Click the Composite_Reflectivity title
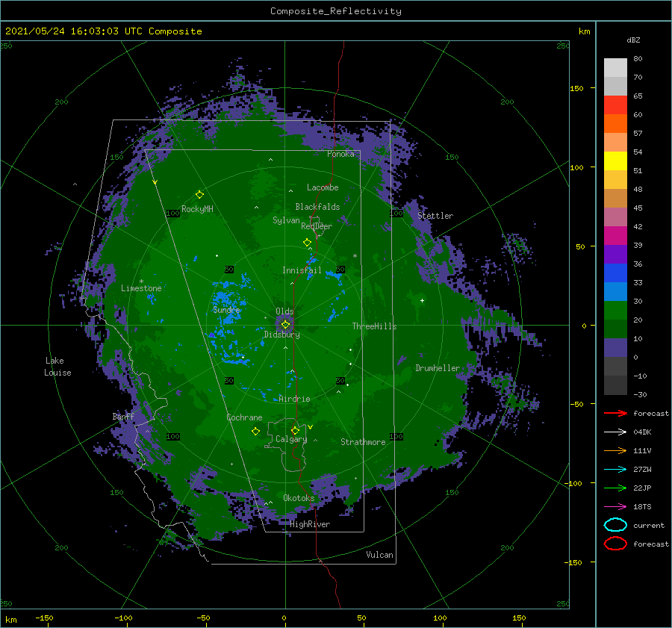672x628 pixels. 336,11
